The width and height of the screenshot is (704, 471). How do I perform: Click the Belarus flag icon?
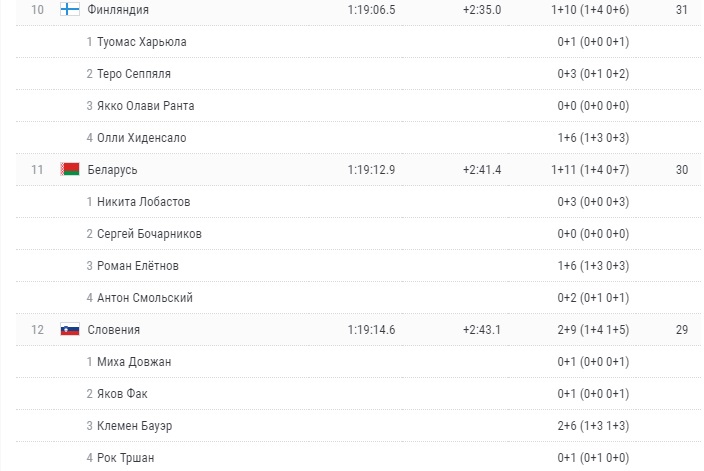(x=70, y=170)
